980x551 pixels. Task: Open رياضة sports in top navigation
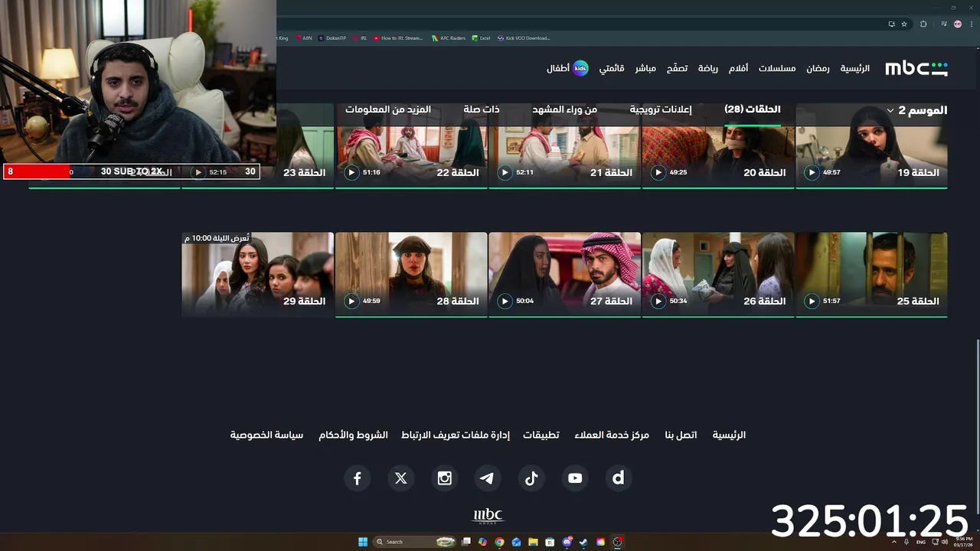click(708, 68)
